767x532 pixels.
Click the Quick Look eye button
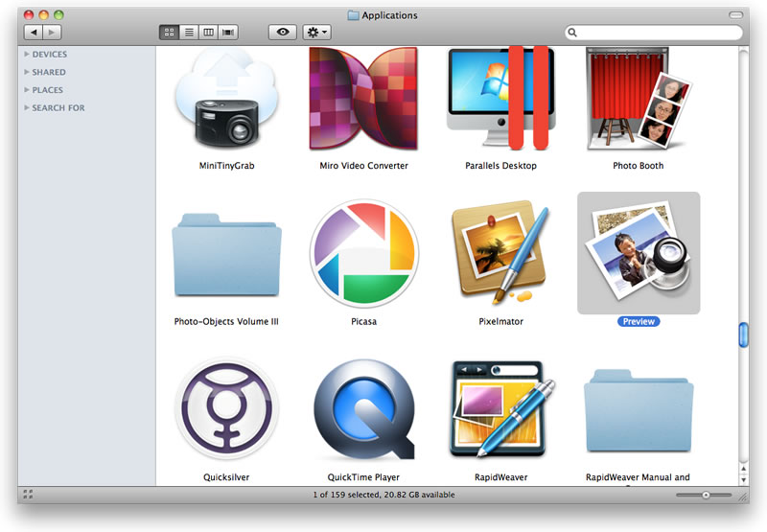click(x=282, y=32)
